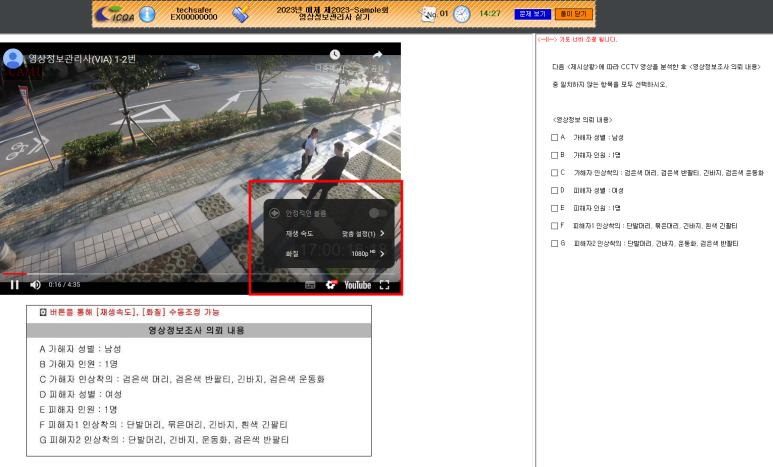The width and height of the screenshot is (773, 467).
Task: Click table row E 피해자 인원 : 1명
Action: click(x=78, y=409)
